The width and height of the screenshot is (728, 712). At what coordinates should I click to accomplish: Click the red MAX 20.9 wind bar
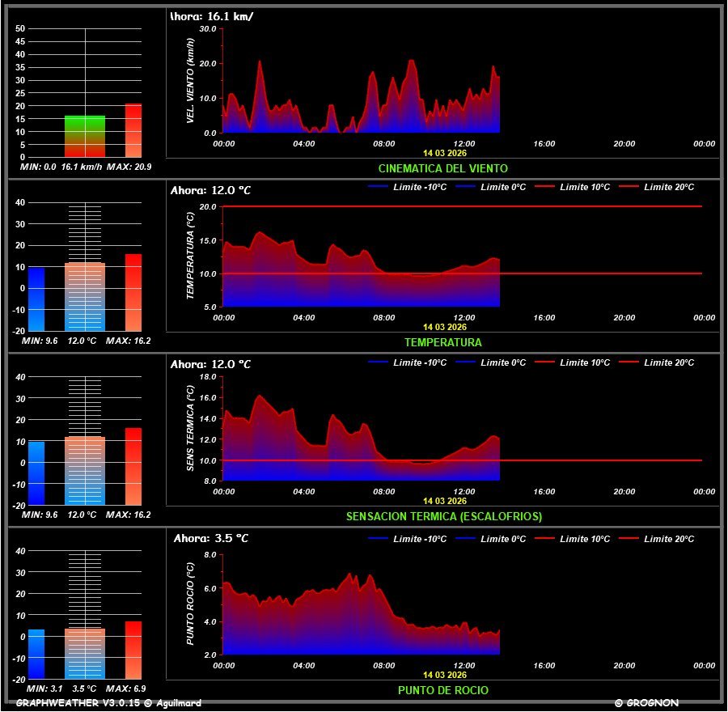[x=133, y=130]
